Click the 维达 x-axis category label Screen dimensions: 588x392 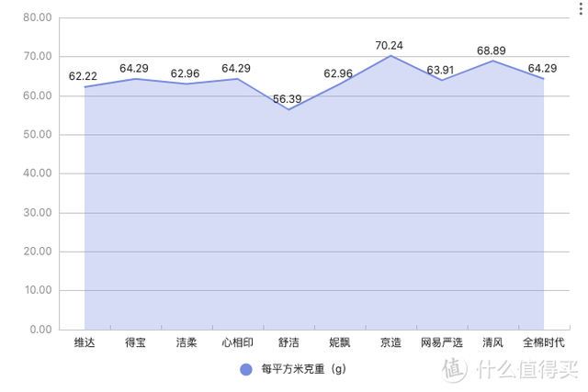(x=85, y=342)
